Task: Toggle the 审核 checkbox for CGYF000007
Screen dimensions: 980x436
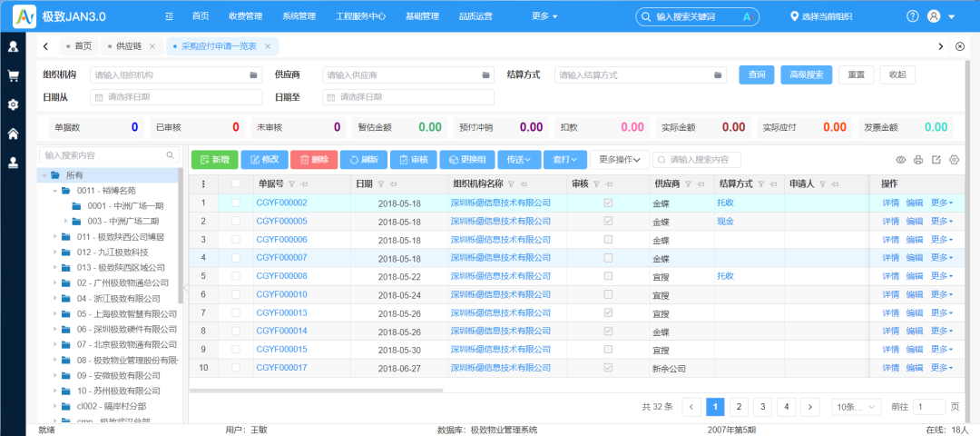Action: 608,257
